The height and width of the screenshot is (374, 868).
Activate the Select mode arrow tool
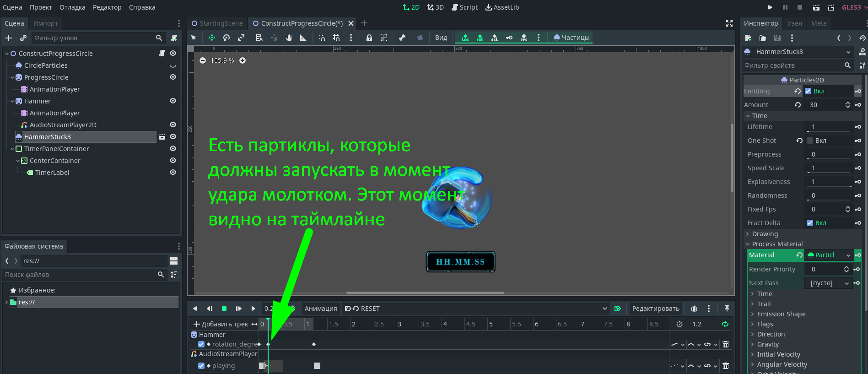194,38
